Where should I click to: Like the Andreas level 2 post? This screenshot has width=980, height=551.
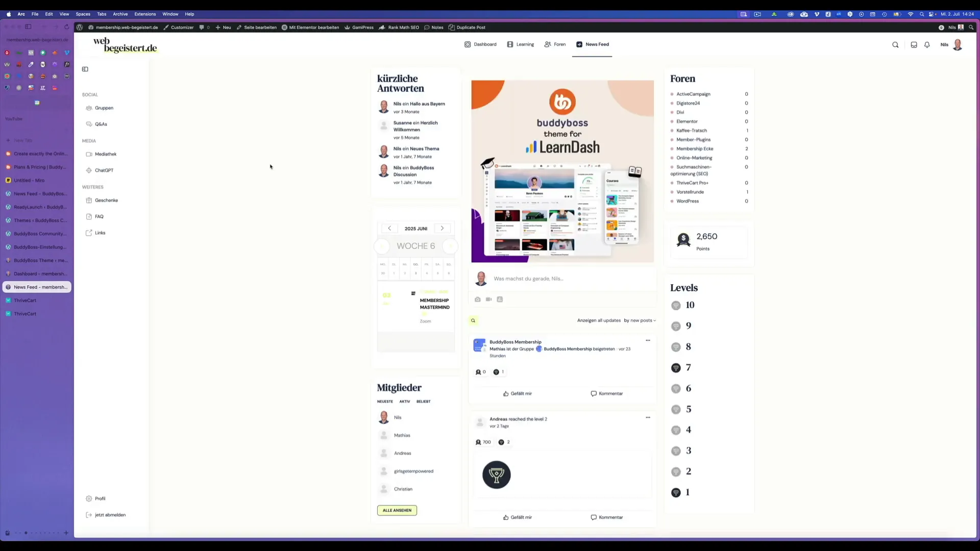pyautogui.click(x=517, y=517)
